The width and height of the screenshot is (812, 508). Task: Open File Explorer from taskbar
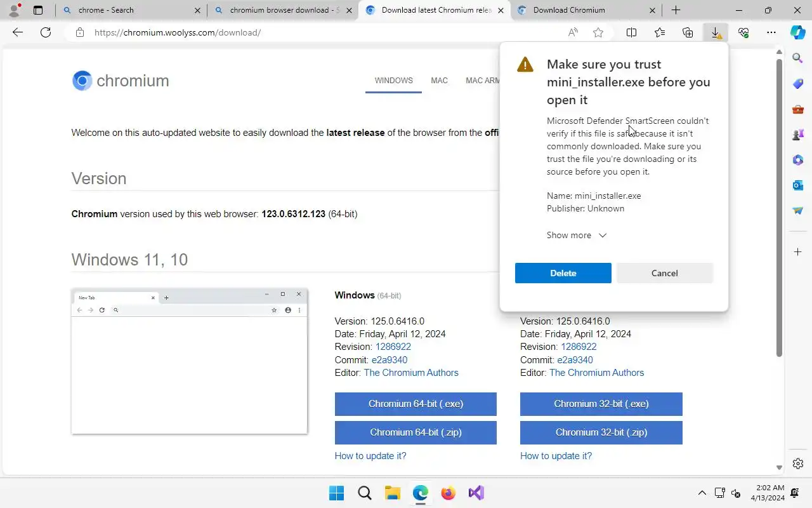pos(393,493)
